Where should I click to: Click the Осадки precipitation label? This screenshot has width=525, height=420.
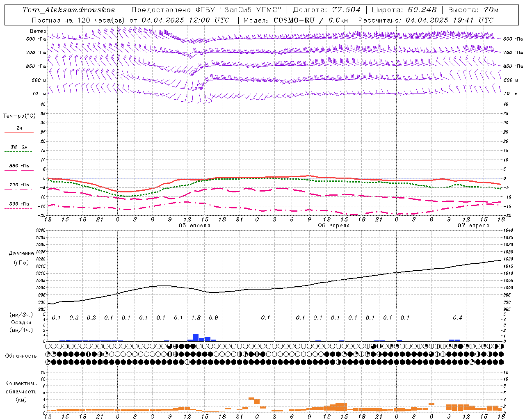tap(21, 322)
